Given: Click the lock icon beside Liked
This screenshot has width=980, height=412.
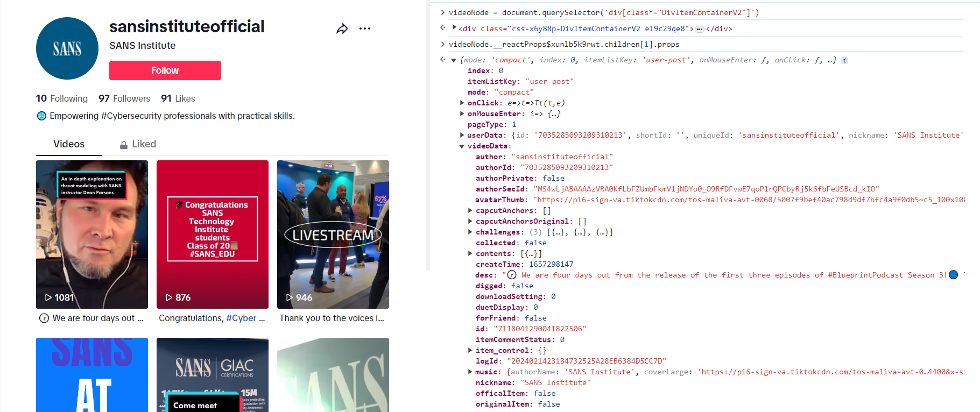Looking at the screenshot, I should click(124, 145).
